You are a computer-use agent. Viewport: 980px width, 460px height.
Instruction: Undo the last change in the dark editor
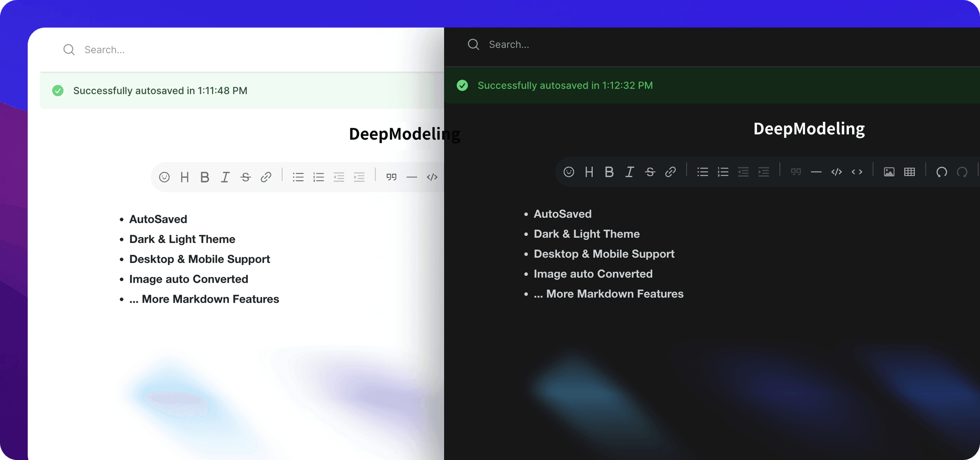click(942, 172)
